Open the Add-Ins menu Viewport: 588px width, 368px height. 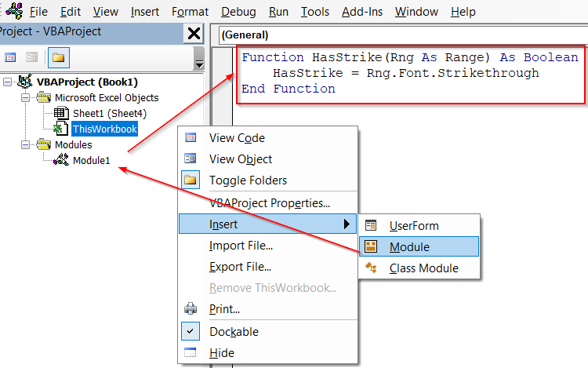362,12
